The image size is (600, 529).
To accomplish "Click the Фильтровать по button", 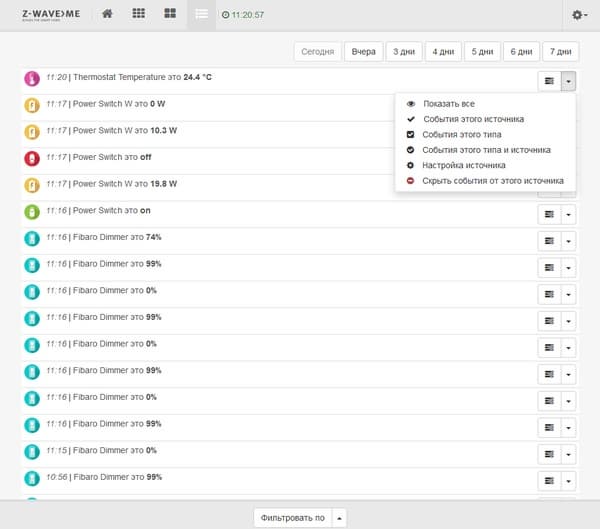I will click(x=292, y=518).
